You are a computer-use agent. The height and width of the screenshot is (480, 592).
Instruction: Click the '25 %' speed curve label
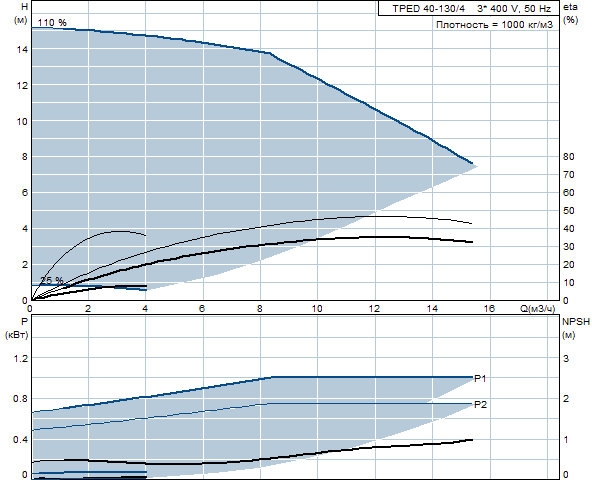point(52,280)
